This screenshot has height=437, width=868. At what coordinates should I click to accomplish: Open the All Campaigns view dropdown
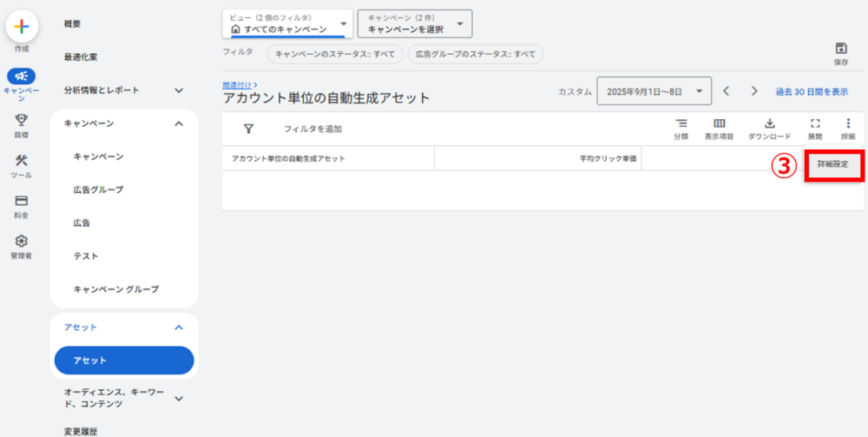tap(288, 24)
